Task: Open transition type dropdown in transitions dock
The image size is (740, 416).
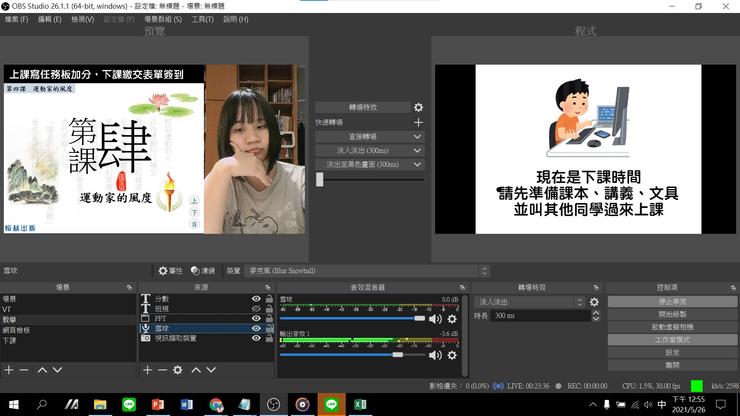Action: [530, 302]
